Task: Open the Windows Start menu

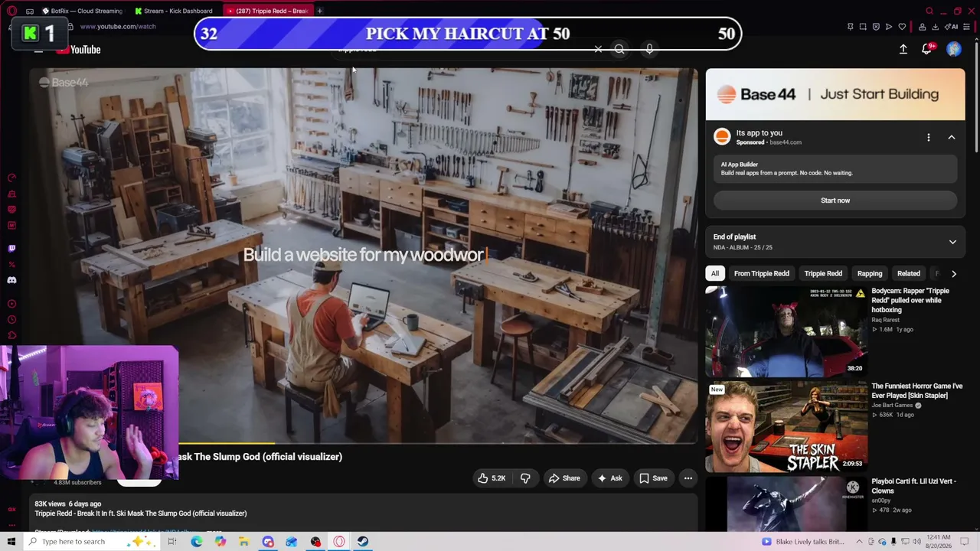Action: (x=11, y=542)
